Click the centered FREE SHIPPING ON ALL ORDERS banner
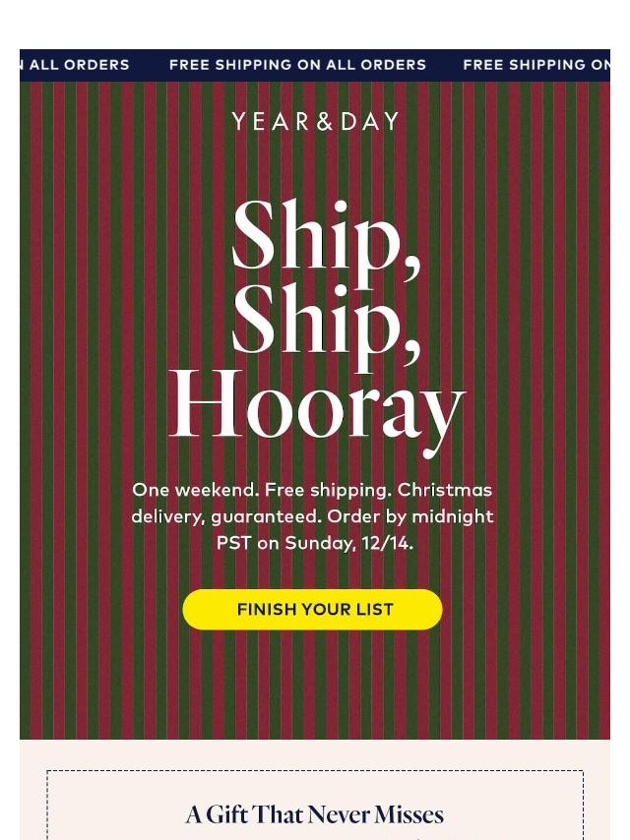Screen dimensions: 630x840 coord(297,65)
